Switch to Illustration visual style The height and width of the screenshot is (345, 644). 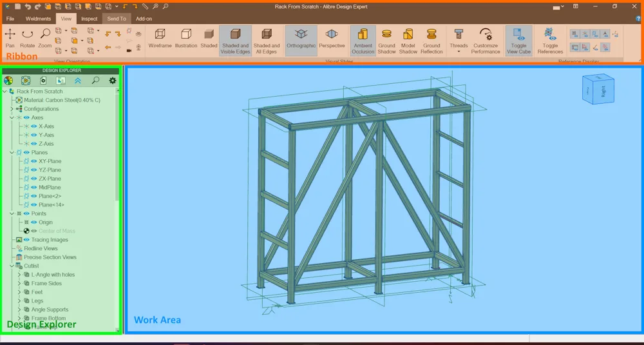186,38
